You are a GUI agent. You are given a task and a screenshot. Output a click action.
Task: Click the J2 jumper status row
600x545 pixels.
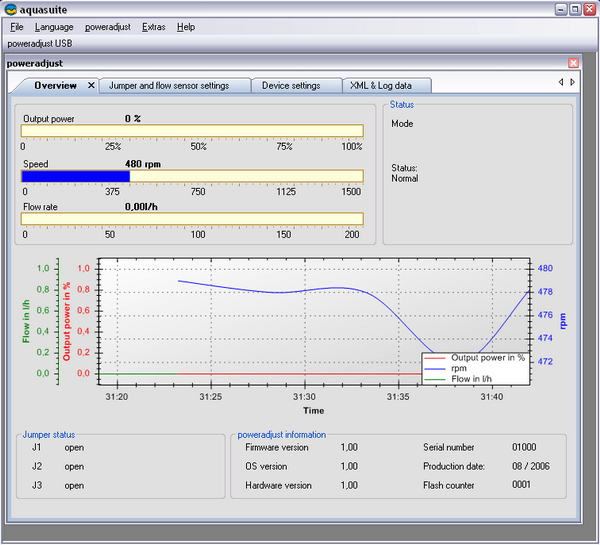tap(58, 467)
